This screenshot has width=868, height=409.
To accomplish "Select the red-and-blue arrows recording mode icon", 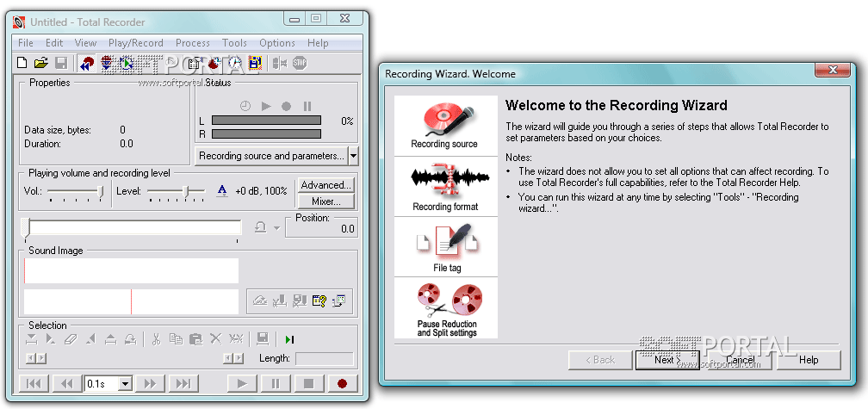I will click(x=86, y=63).
